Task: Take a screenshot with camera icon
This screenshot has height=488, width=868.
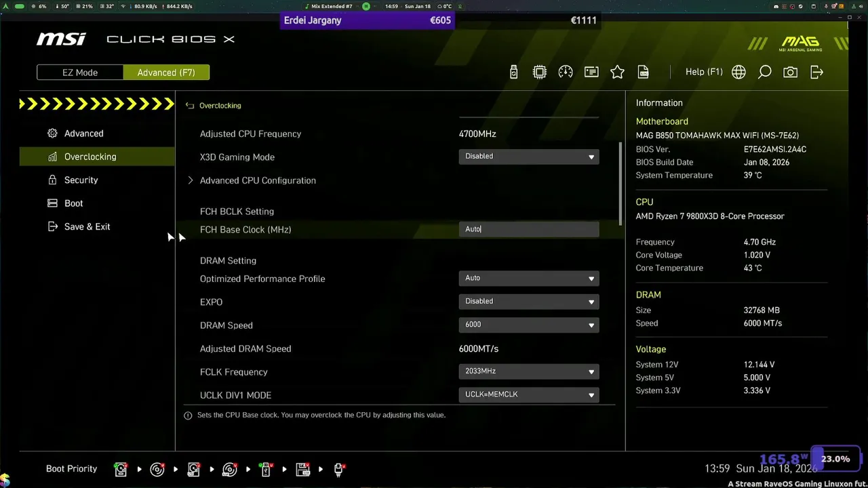Action: (x=791, y=72)
